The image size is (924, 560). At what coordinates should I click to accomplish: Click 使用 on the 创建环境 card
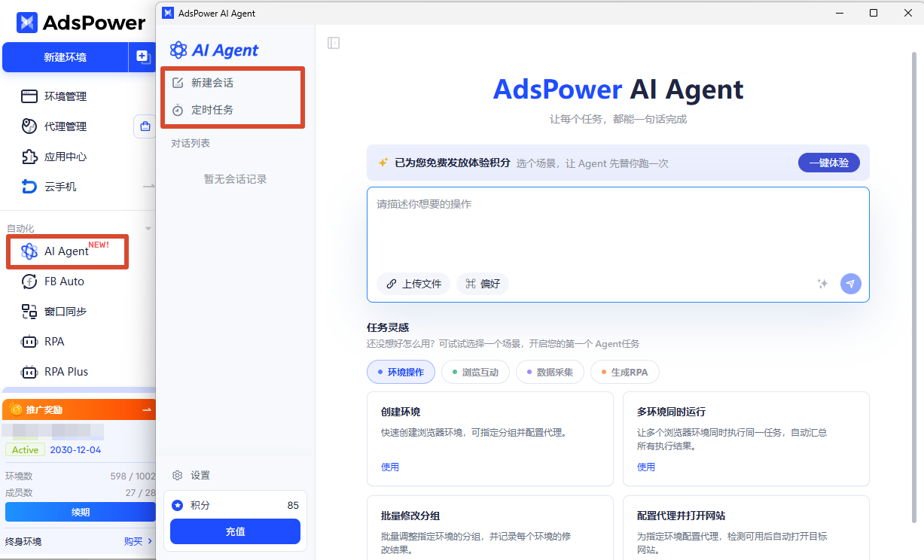click(x=390, y=467)
